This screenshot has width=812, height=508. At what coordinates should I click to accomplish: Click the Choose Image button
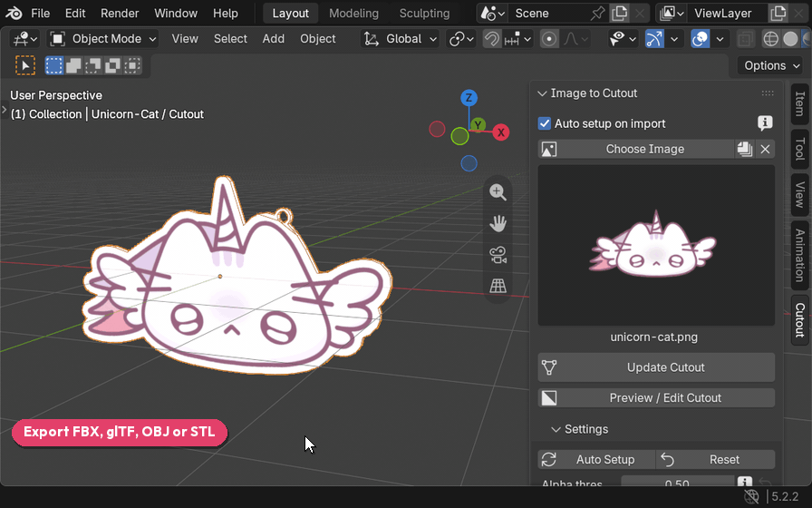coord(636,150)
